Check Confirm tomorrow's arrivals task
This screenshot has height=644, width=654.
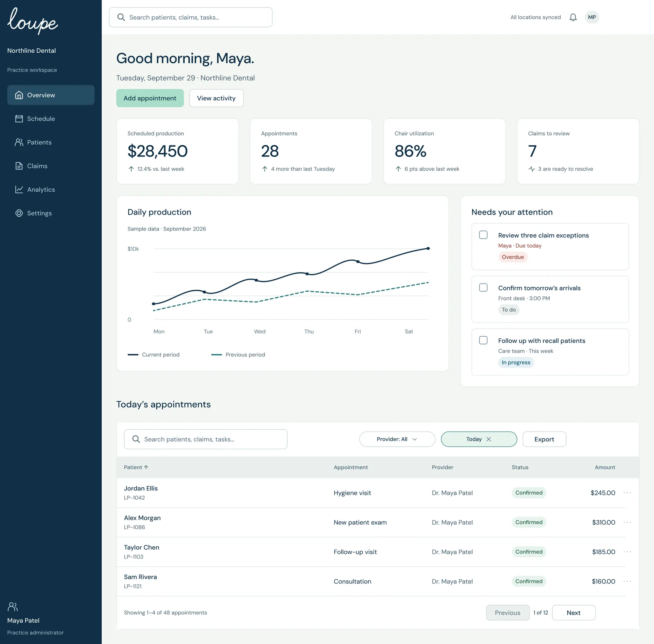[483, 288]
